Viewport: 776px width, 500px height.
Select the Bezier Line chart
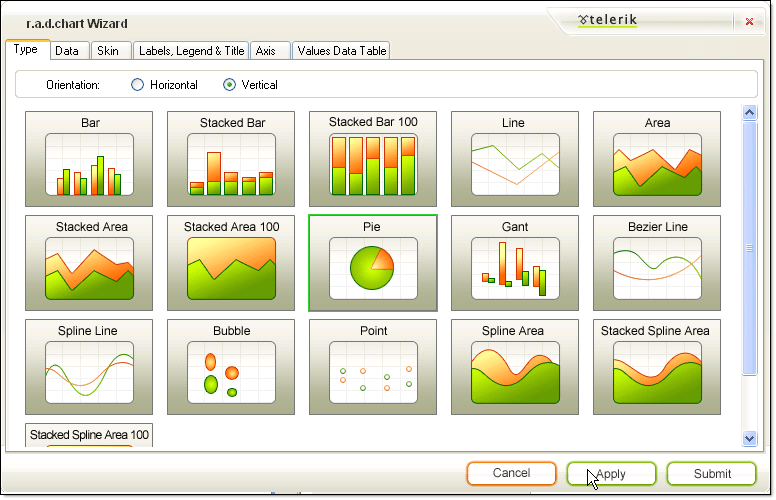pos(657,263)
